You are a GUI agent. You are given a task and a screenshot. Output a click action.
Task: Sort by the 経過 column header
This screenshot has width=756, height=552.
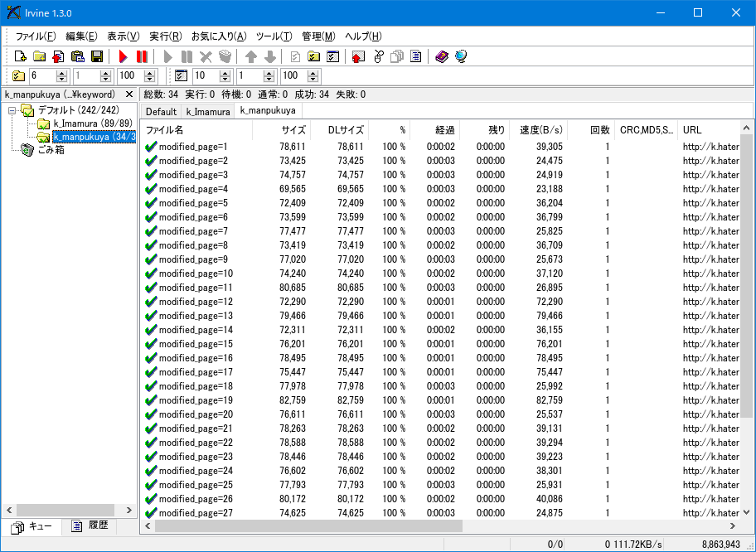point(435,129)
